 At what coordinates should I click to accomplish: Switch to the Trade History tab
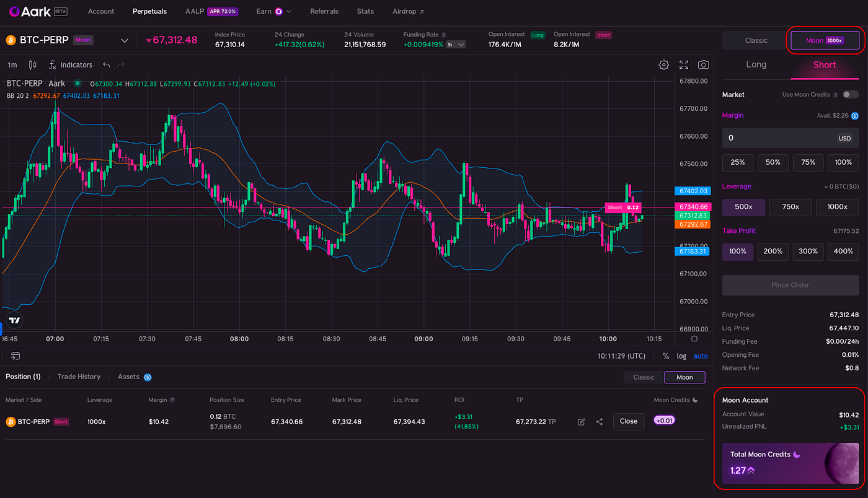tap(79, 377)
